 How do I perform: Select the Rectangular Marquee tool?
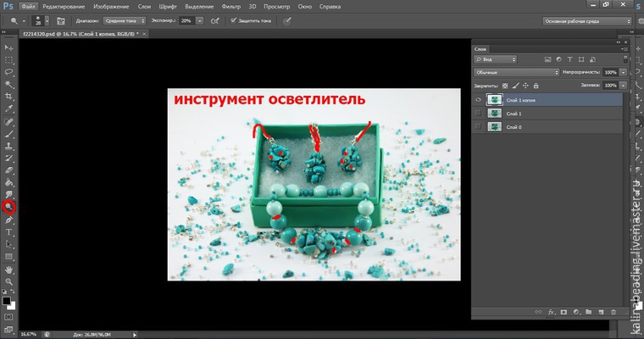click(x=8, y=60)
